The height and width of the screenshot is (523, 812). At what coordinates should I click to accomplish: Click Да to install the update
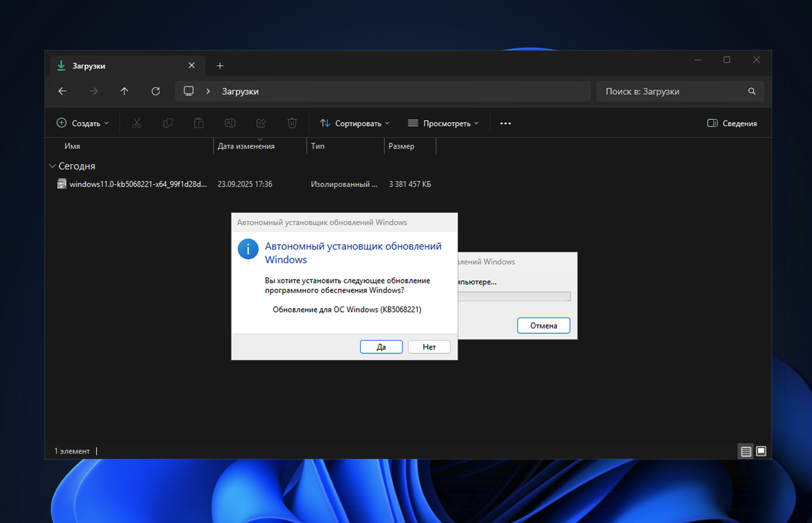tap(381, 347)
